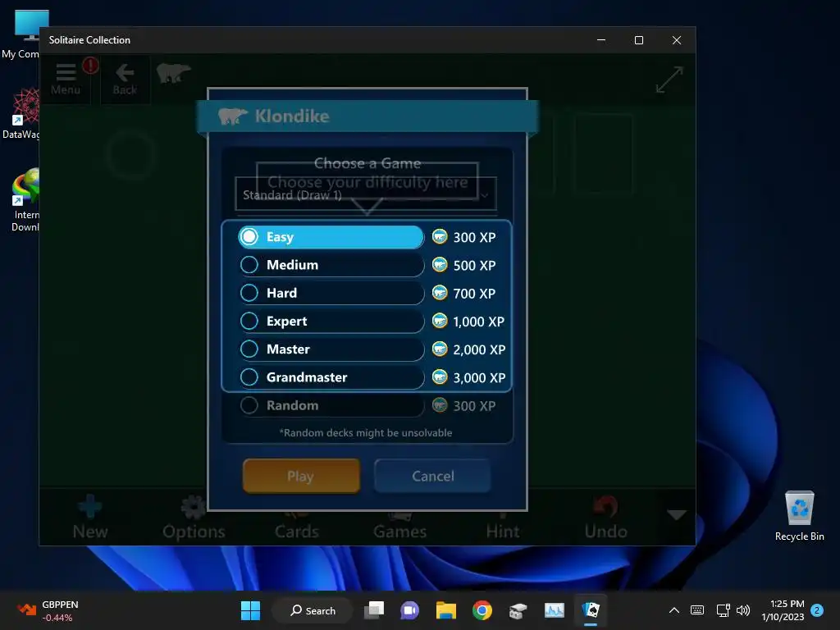
Task: Click Undo in bottom bar
Action: tap(605, 517)
